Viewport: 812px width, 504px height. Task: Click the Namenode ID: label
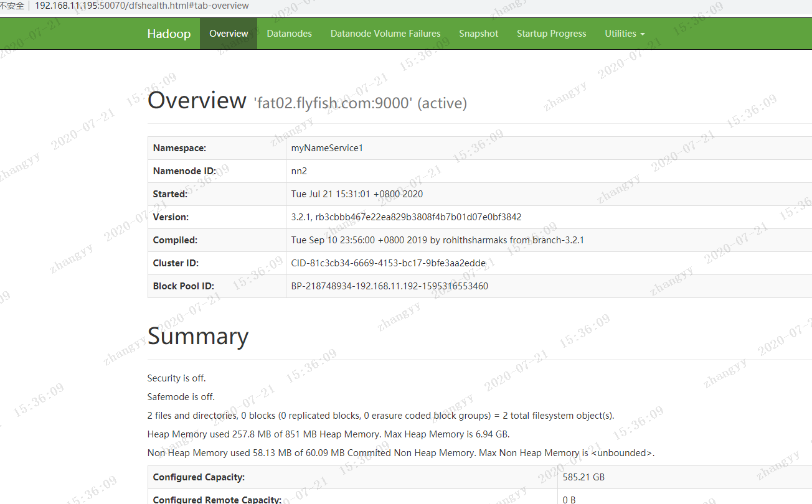click(x=184, y=171)
